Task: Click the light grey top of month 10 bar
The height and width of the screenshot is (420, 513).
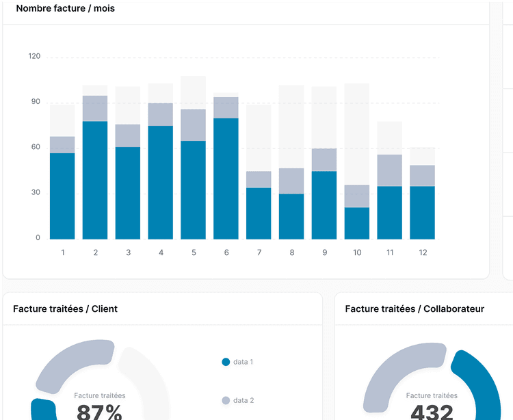Action: point(357,134)
